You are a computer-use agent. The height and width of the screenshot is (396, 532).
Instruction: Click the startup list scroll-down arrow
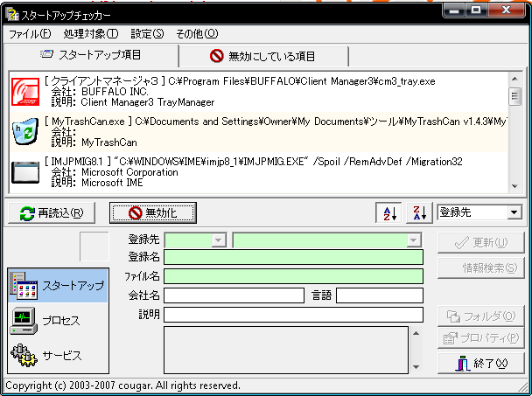pyautogui.click(x=515, y=186)
